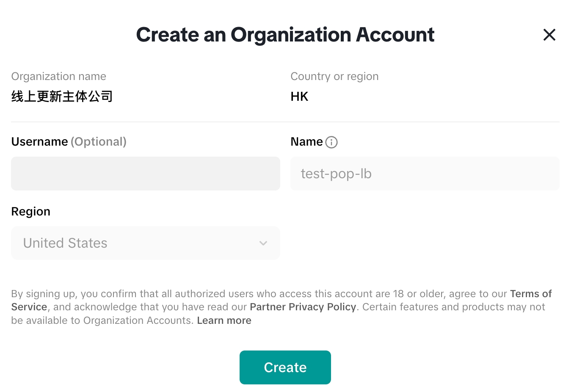The width and height of the screenshot is (574, 392).
Task: Click the Organization name label
Action: (58, 76)
